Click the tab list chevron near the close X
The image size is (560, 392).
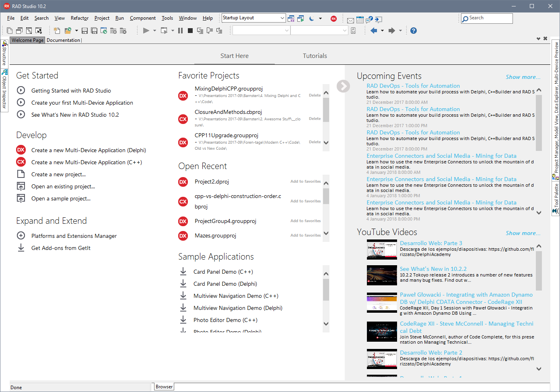pyautogui.click(x=538, y=39)
